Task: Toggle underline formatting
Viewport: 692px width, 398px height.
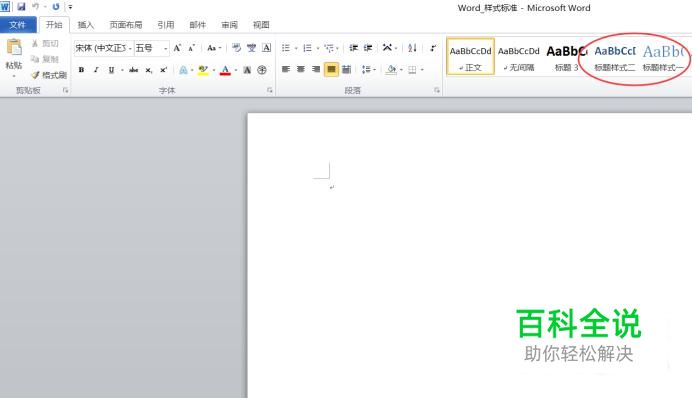Action: tap(111, 70)
